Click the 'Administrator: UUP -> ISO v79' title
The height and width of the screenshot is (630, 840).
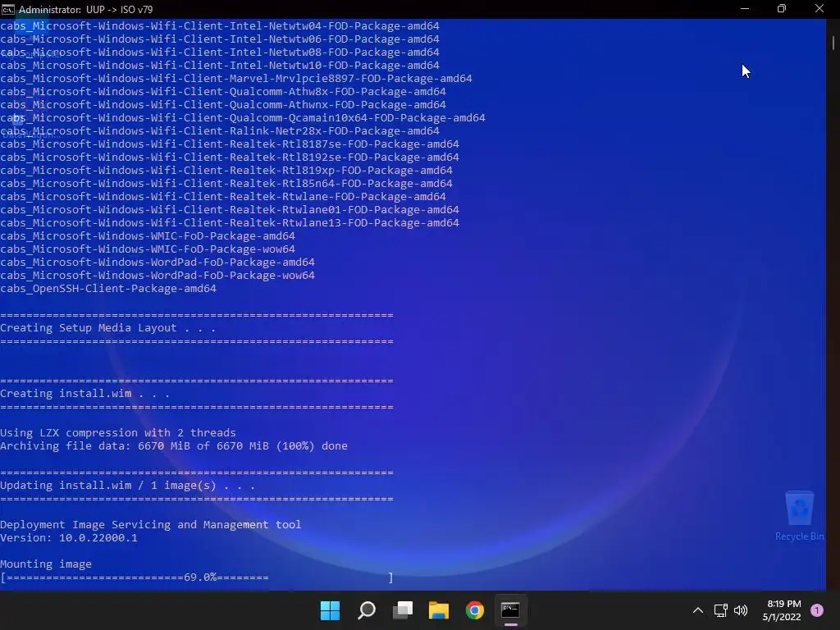(85, 10)
